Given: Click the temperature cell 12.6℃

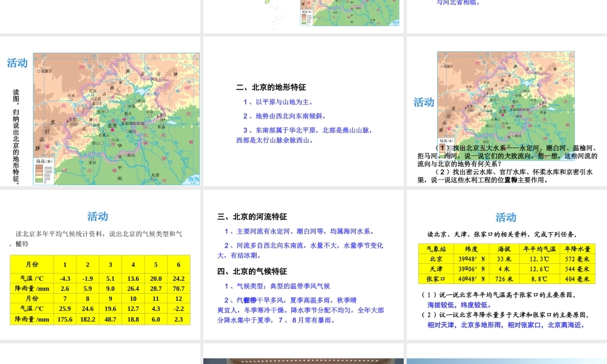Looking at the screenshot, I should click(540, 269).
